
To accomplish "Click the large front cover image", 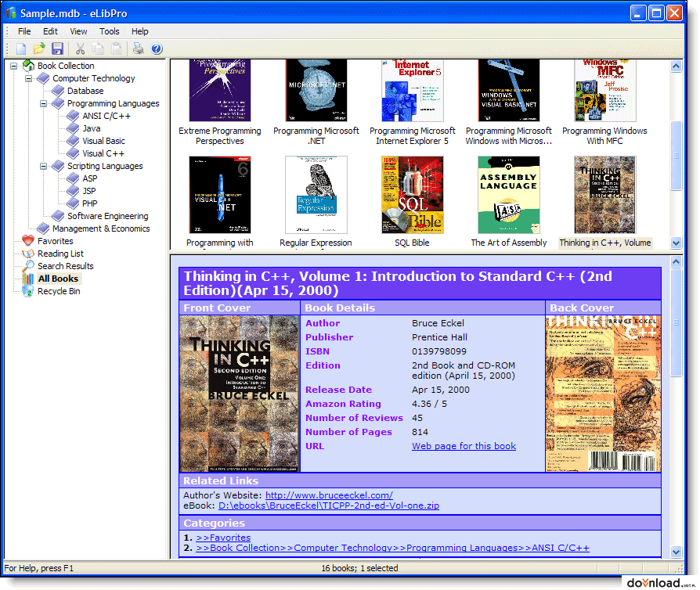I will tap(240, 394).
